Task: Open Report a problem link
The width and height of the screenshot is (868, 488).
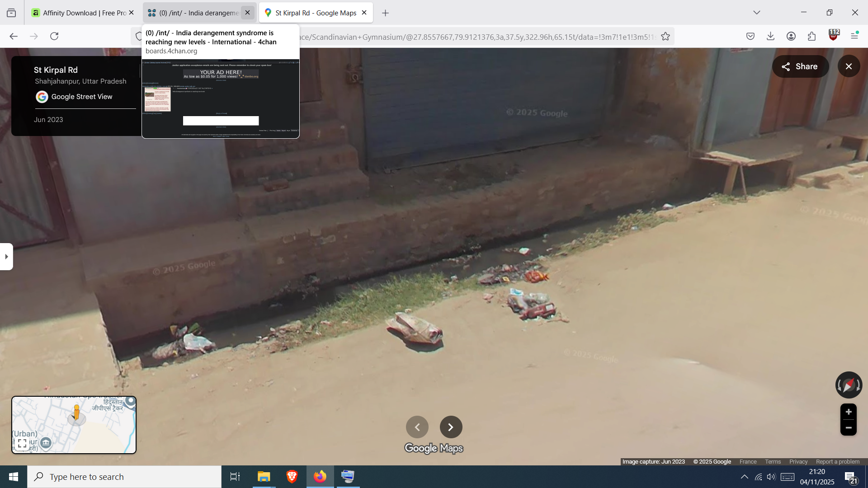Action: coord(837,461)
